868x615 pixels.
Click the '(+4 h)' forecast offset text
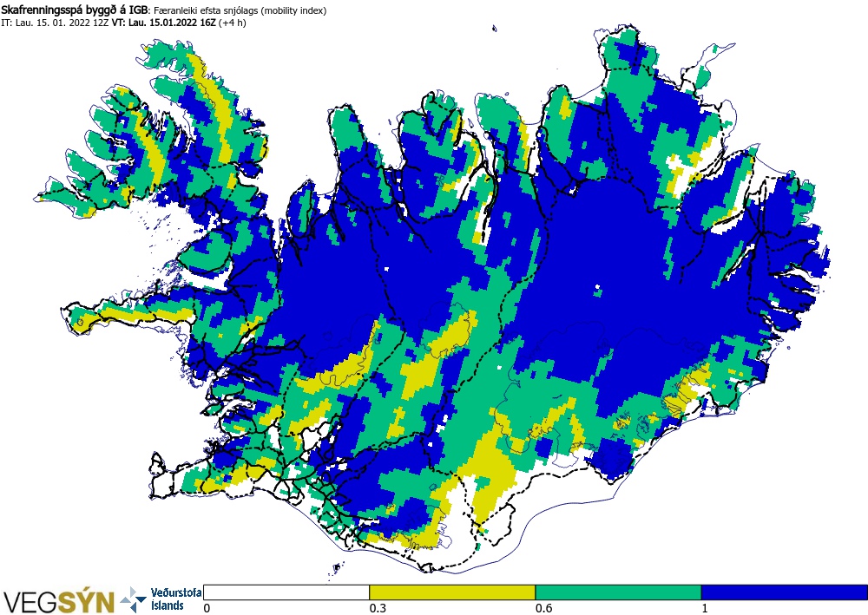pos(233,23)
